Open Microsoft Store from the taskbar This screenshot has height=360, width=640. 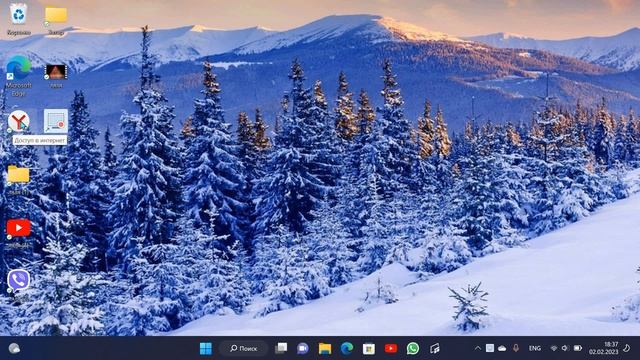tap(369, 348)
